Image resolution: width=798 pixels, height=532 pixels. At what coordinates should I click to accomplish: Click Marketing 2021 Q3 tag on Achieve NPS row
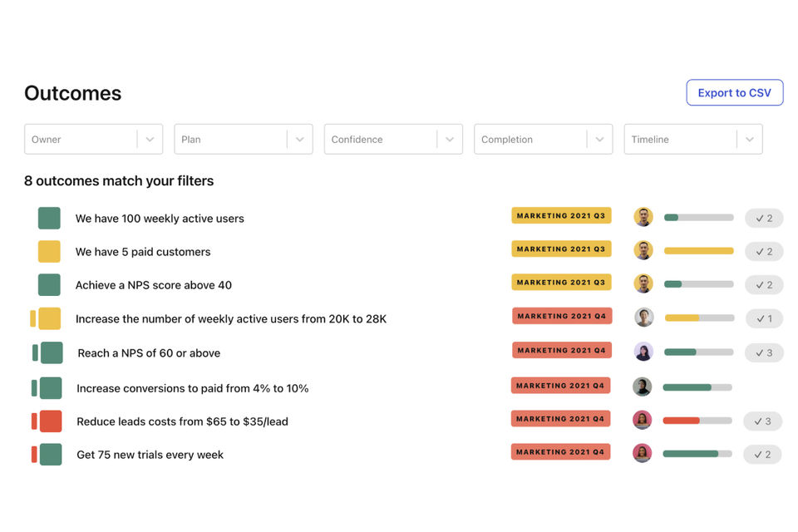click(561, 283)
